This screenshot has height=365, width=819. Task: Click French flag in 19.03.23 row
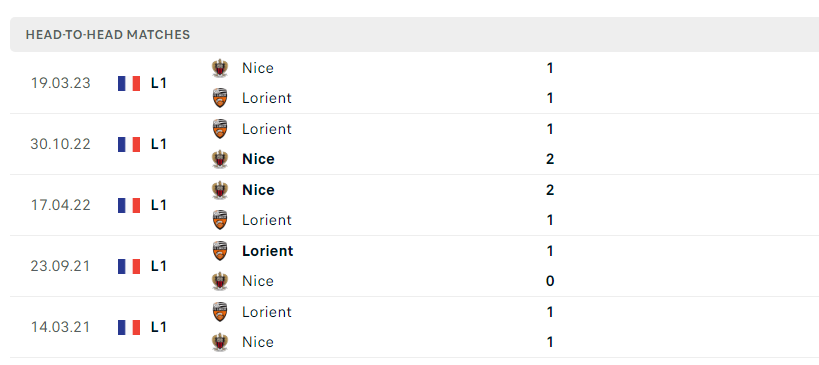pyautogui.click(x=129, y=84)
